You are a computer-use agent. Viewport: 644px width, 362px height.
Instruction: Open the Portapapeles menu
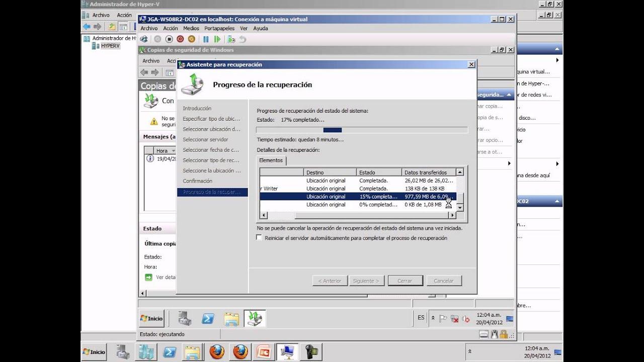click(219, 29)
